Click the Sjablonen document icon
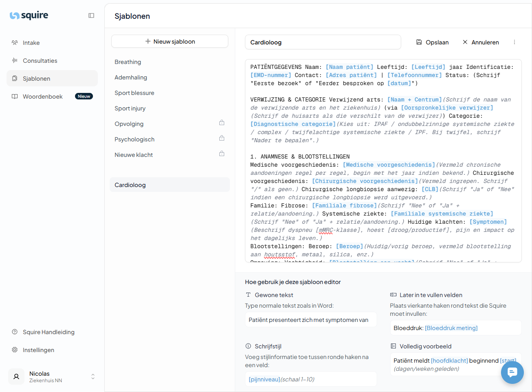532x392 pixels. 15,78
